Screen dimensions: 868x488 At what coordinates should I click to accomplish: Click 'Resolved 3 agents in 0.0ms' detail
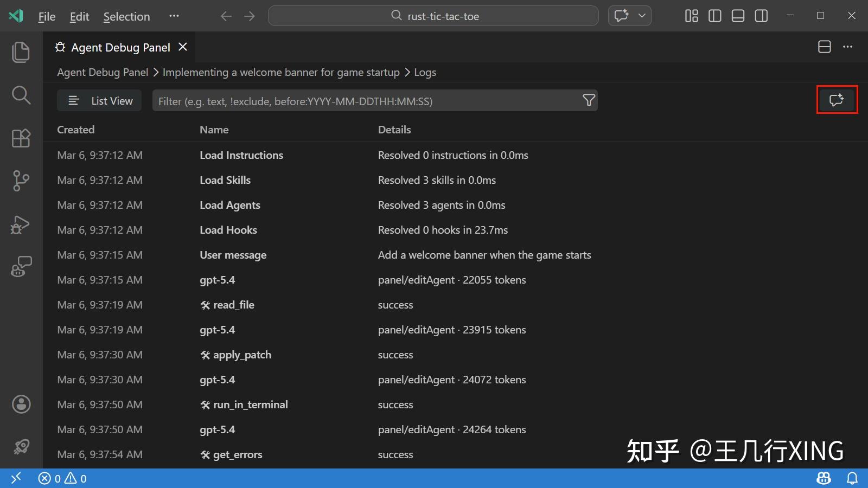click(x=442, y=205)
